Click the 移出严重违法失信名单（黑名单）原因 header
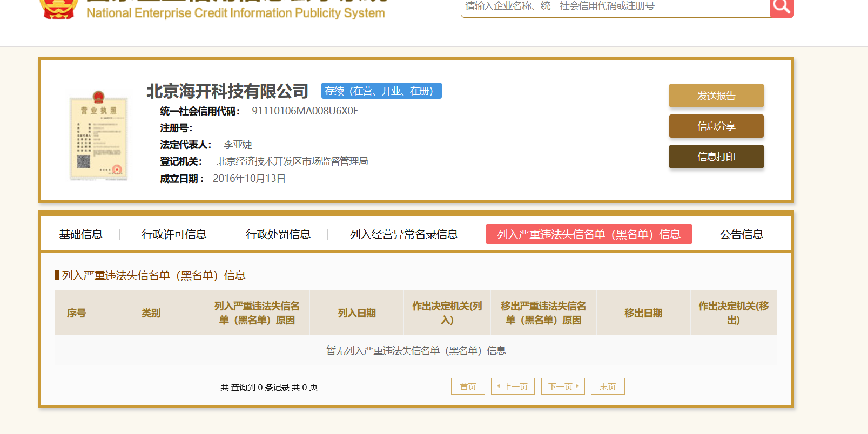Viewport: 868px width, 434px height. (543, 313)
